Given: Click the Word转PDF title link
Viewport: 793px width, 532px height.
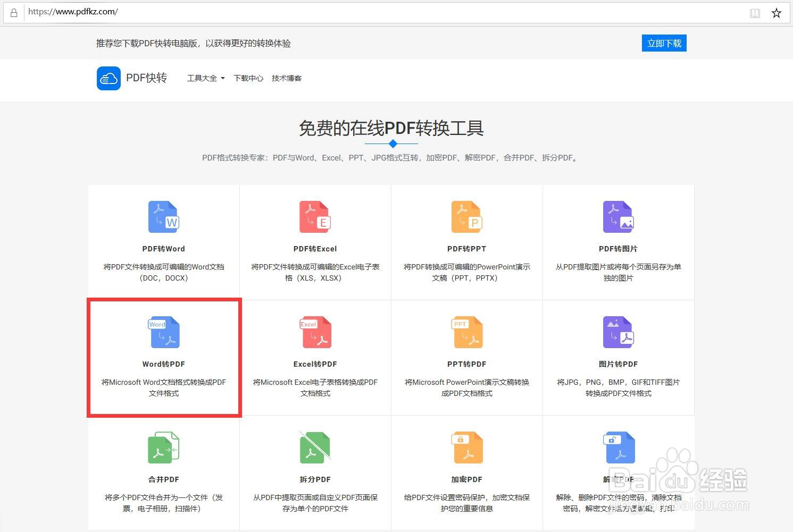Looking at the screenshot, I should 164,364.
